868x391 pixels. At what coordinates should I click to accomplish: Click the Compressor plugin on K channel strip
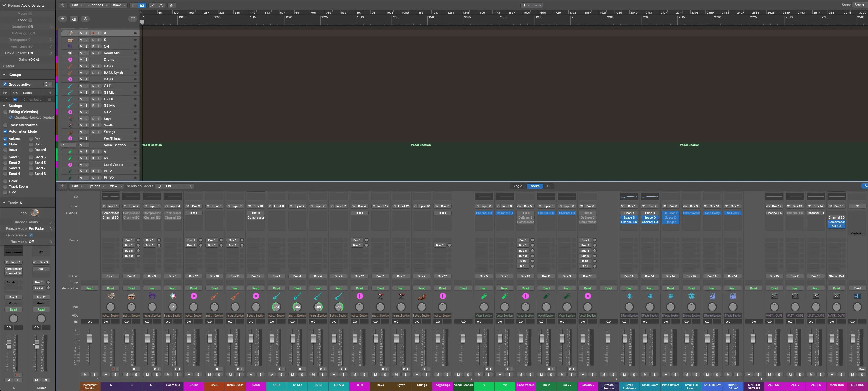point(111,213)
